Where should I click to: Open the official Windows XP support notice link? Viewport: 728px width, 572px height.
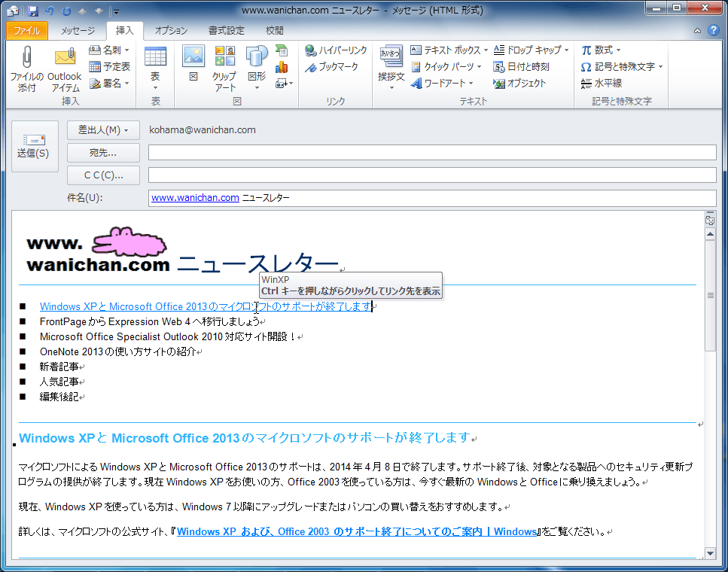coord(357,531)
